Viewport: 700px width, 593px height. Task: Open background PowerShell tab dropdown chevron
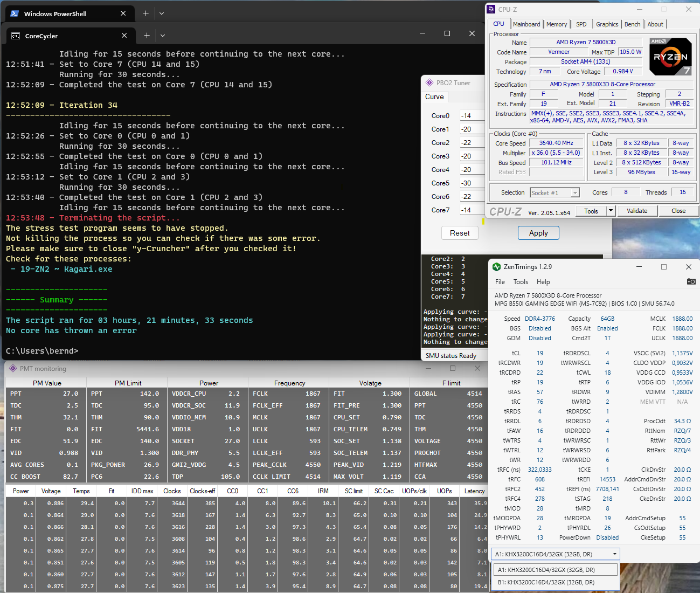point(162,13)
